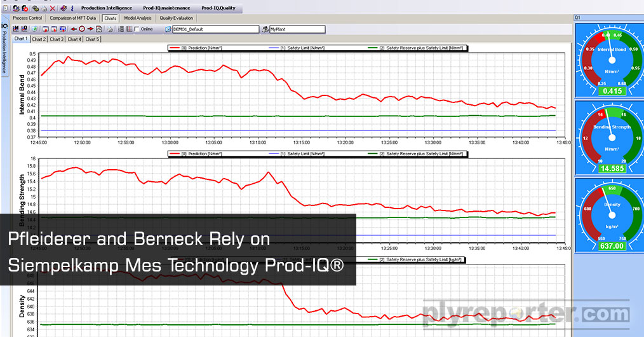Click the Prediction legend entry in Internal Bond chart
This screenshot has width=644, height=337.
196,48
